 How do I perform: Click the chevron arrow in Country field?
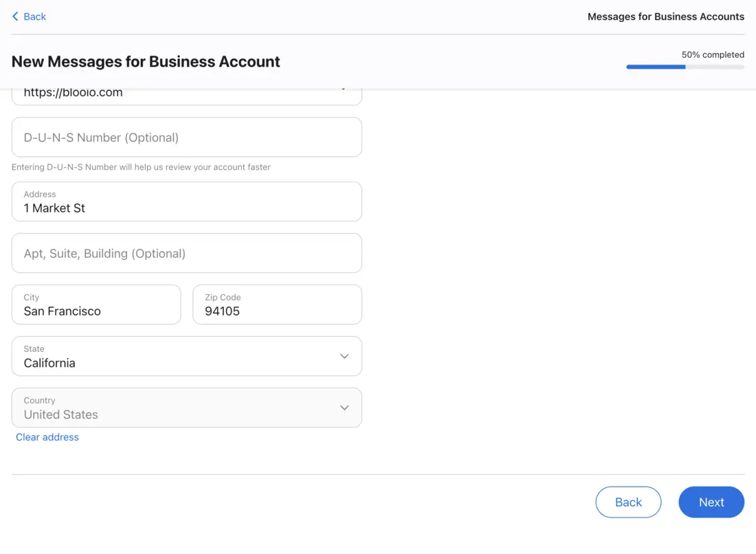click(344, 408)
